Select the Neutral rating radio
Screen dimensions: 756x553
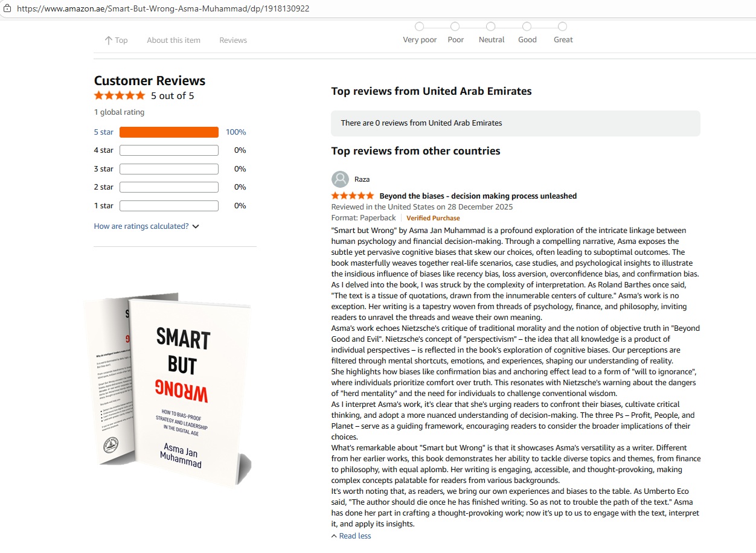(491, 27)
